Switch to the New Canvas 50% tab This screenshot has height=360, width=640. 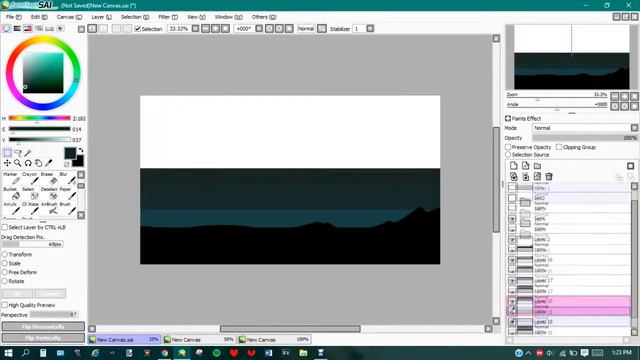pos(199,339)
